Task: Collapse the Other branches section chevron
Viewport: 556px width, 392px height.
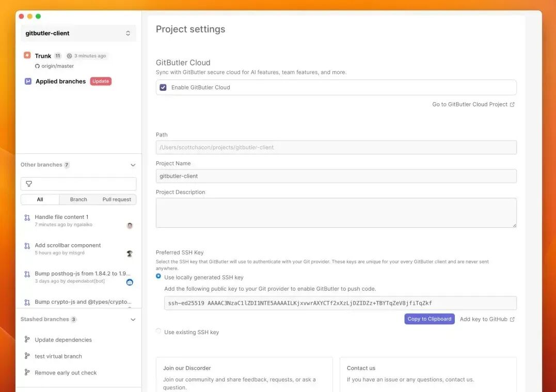Action: point(133,165)
